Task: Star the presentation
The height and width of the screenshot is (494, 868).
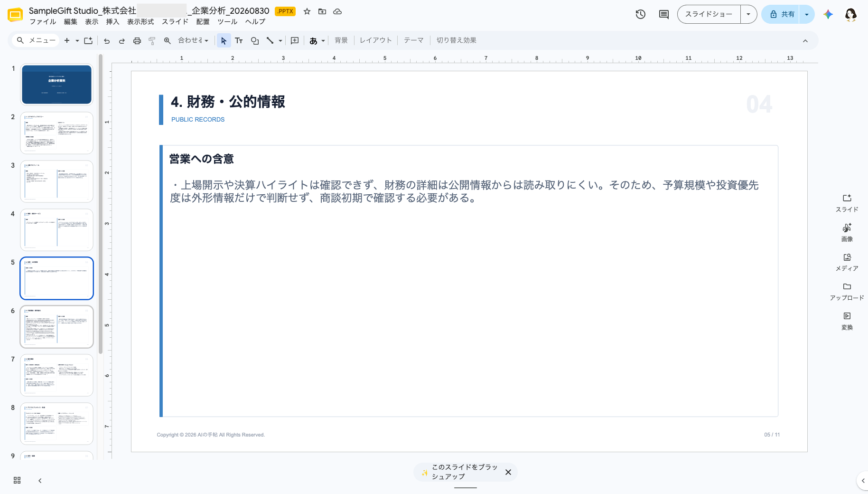Action: click(307, 11)
